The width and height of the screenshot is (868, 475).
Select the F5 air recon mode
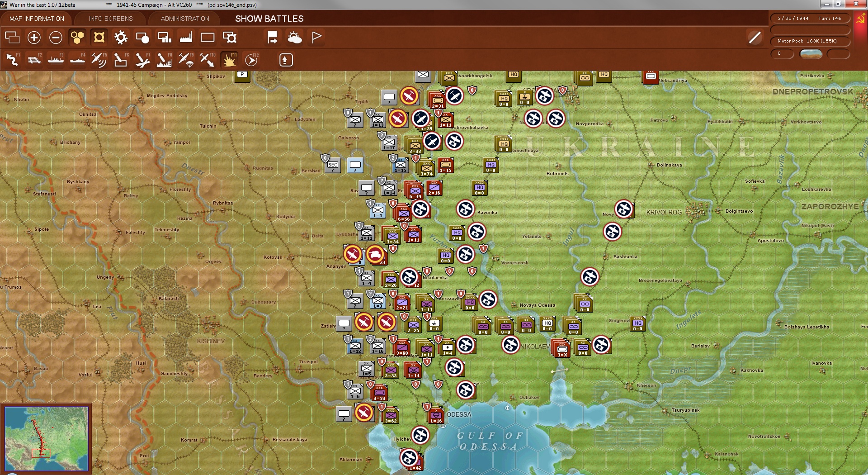click(99, 60)
